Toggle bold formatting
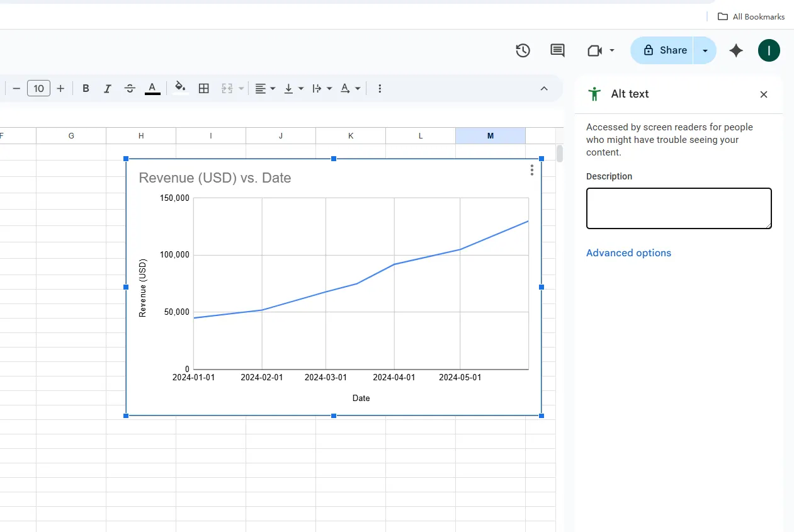794x532 pixels. tap(86, 89)
